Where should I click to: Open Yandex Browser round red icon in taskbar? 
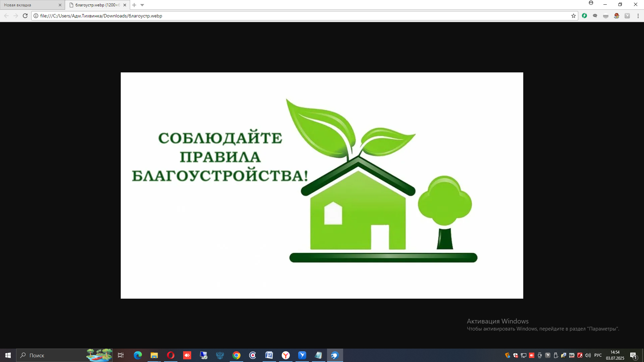coord(286,355)
